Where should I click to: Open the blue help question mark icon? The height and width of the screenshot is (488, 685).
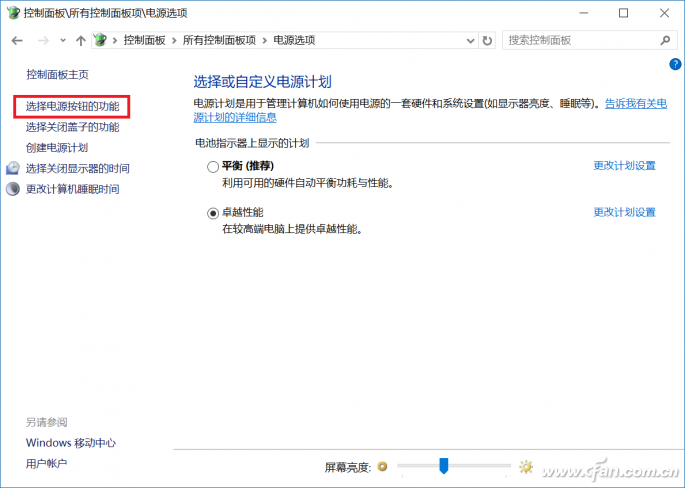coord(675,64)
